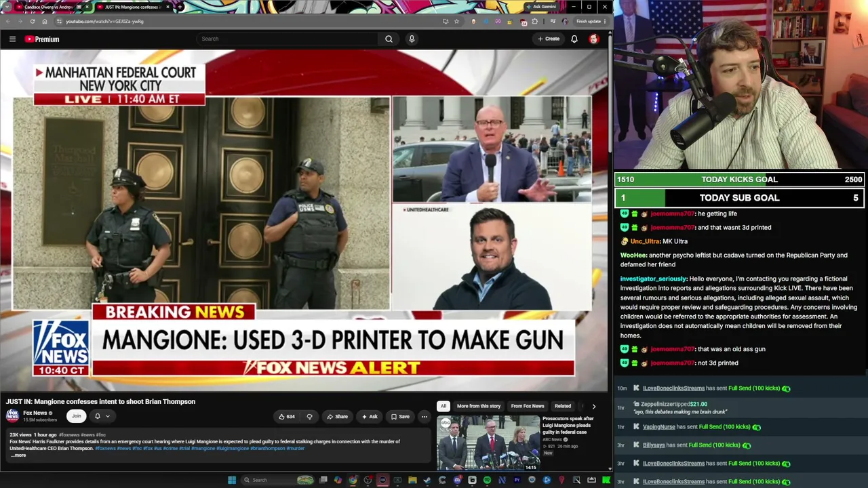Screen dimensions: 868x488
Task: Click VapingNurse in the kicks feed
Action: point(658,427)
